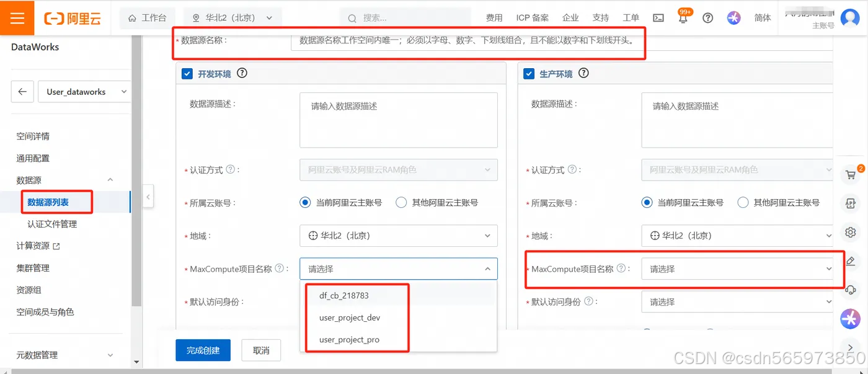
Task: Click the purple assistant icon on right rail
Action: point(851,319)
